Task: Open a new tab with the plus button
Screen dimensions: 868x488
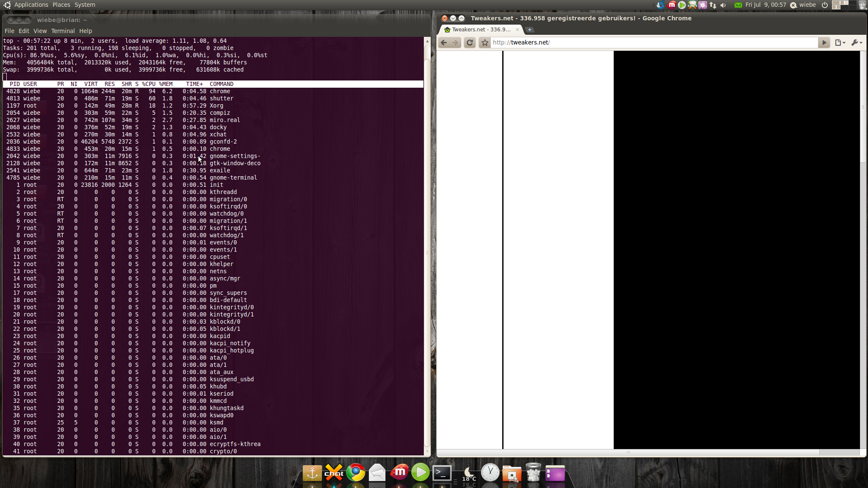Action: tap(529, 30)
